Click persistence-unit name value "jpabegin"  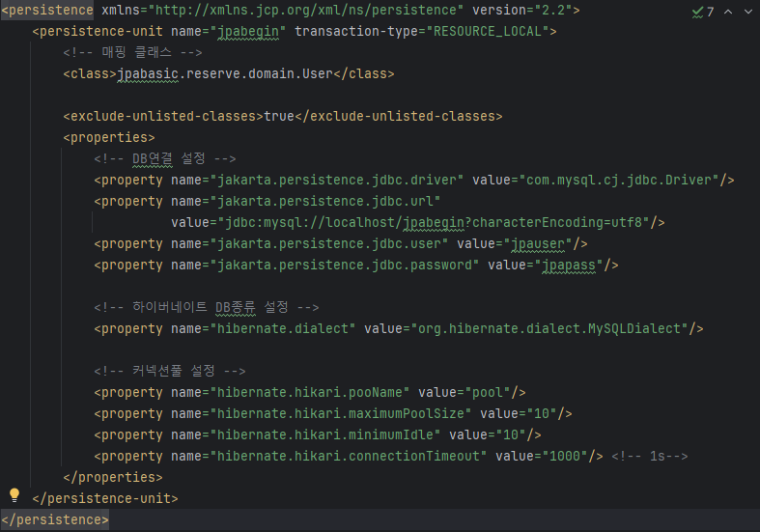[x=248, y=32]
